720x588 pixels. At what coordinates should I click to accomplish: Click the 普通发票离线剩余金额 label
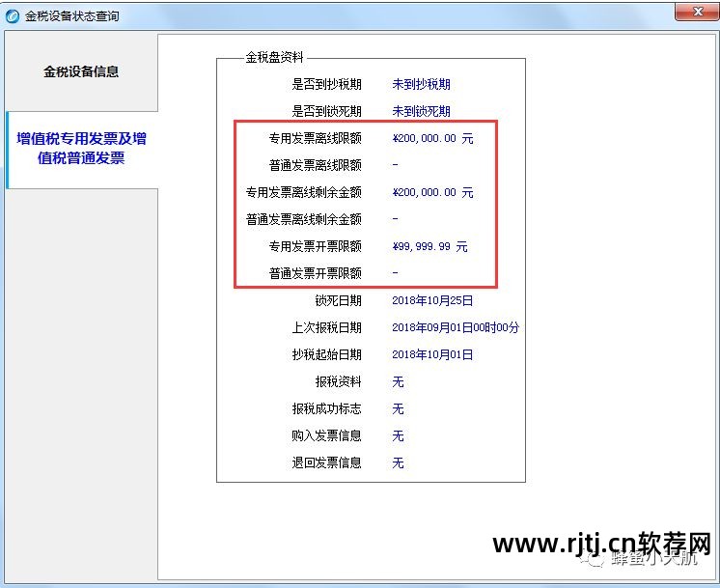tap(303, 219)
